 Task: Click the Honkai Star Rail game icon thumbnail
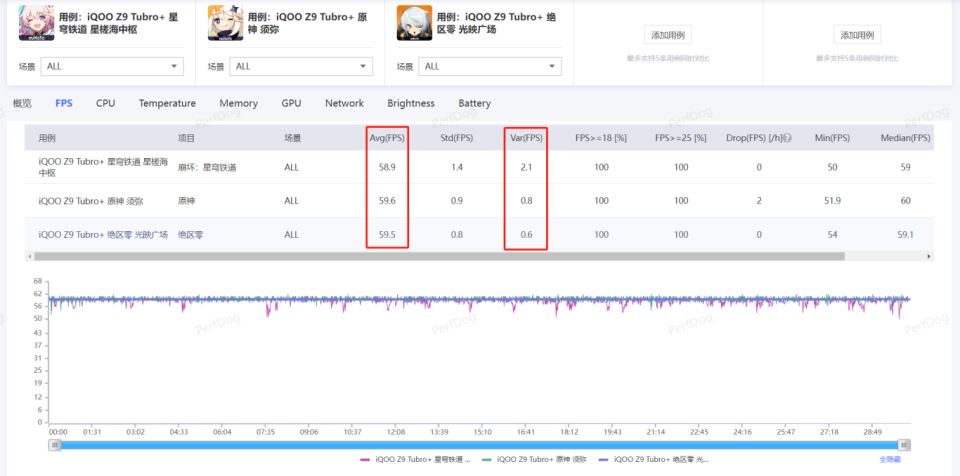[36, 23]
